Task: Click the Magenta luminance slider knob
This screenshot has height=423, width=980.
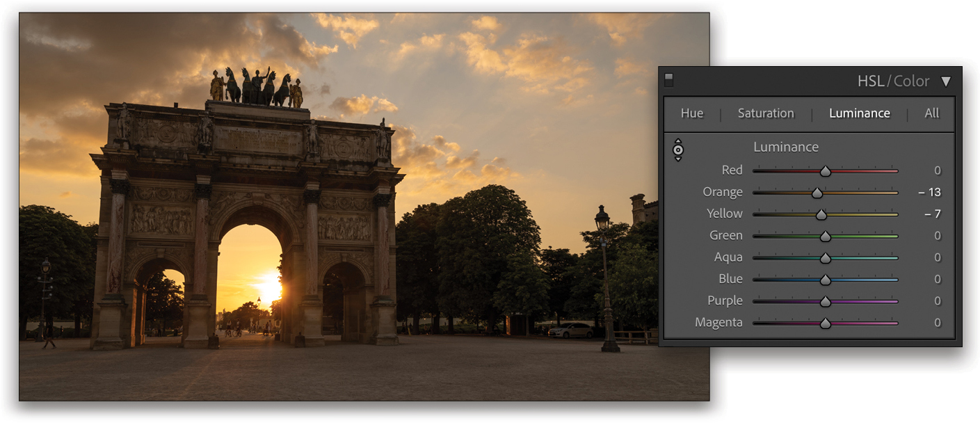Action: pos(825,322)
